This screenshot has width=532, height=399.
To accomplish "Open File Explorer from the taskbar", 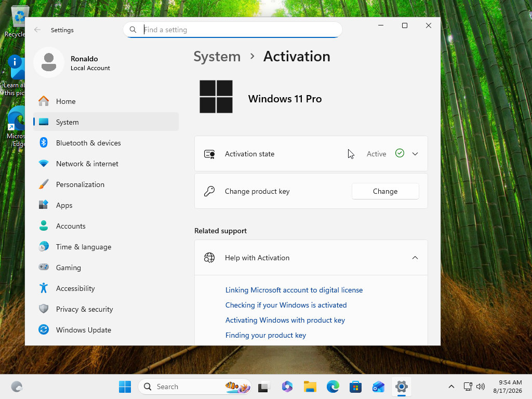I will (310, 387).
